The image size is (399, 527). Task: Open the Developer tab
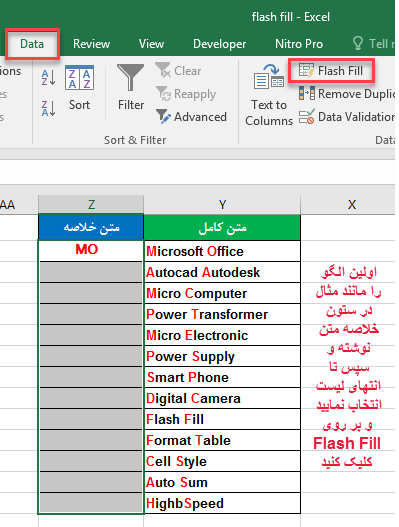tap(220, 44)
